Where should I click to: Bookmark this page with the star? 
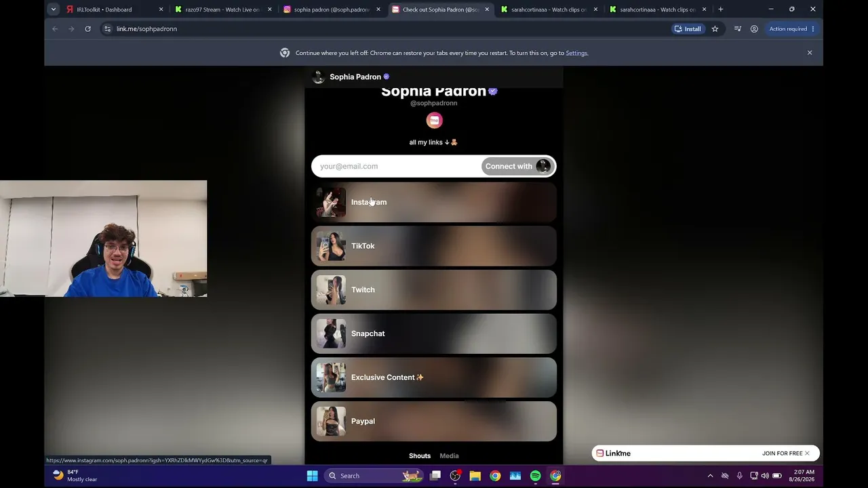(x=715, y=29)
